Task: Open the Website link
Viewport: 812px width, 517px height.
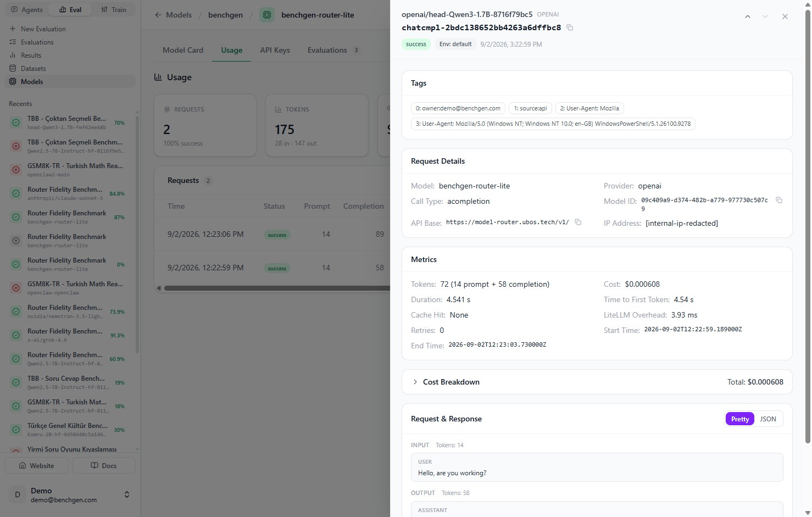Action: pyautogui.click(x=37, y=465)
